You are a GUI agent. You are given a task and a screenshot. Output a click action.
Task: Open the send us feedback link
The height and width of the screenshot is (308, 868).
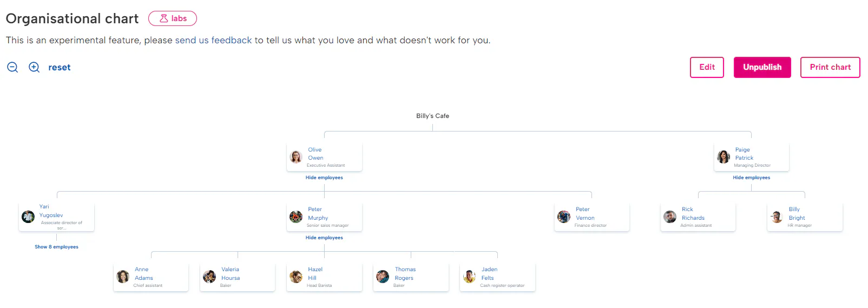tap(213, 40)
